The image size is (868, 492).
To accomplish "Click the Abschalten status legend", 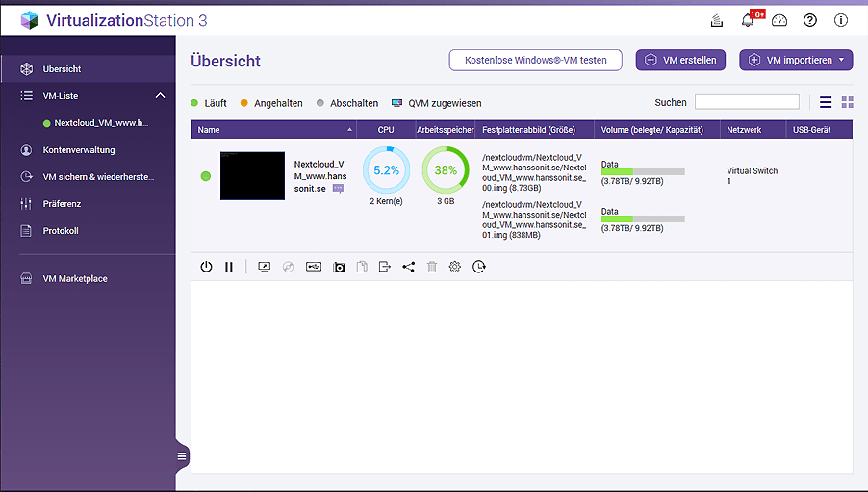I will 347,103.
